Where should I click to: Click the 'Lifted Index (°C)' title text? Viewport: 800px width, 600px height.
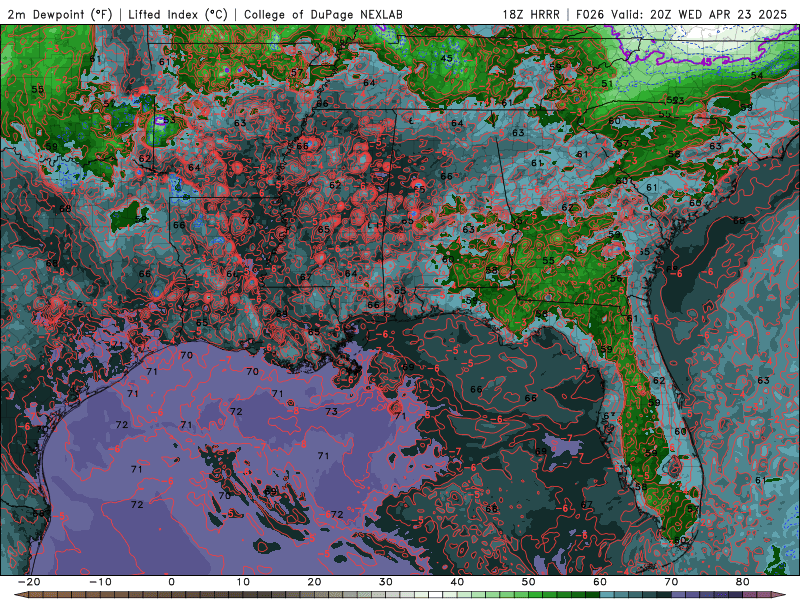[178, 14]
